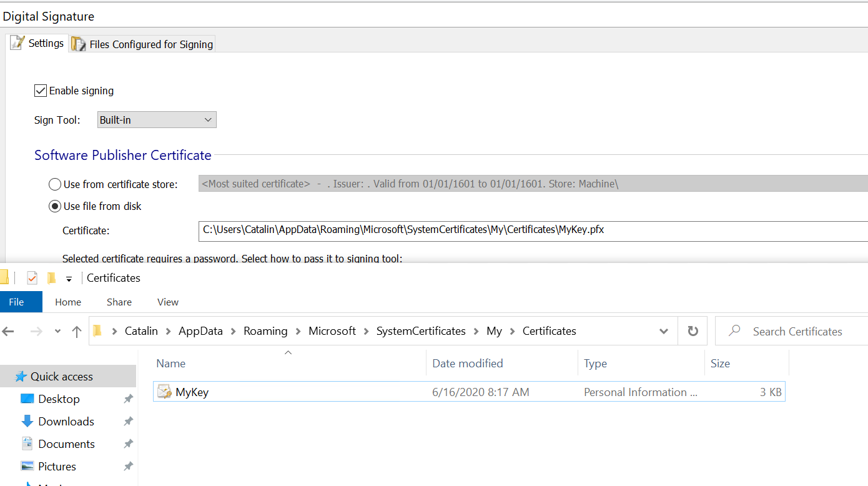Click Roaming in the address breadcrumb

[265, 331]
